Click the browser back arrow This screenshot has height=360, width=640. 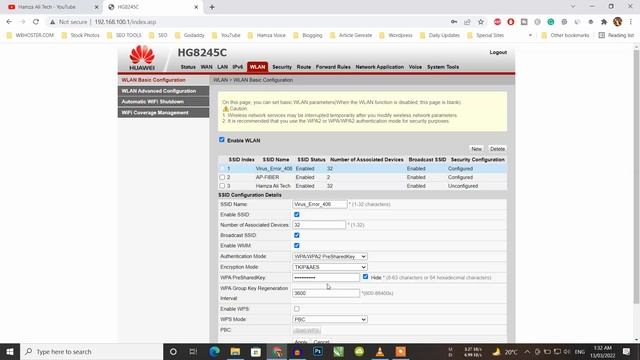pos(9,22)
